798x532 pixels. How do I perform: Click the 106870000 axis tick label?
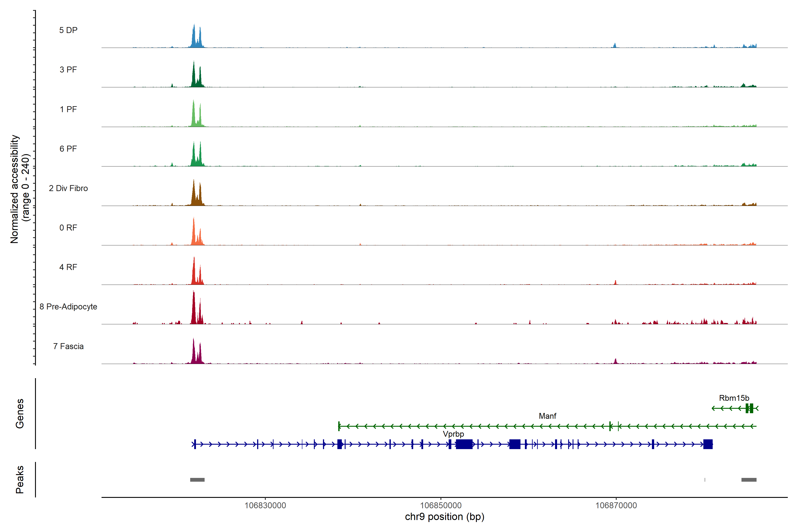point(616,506)
